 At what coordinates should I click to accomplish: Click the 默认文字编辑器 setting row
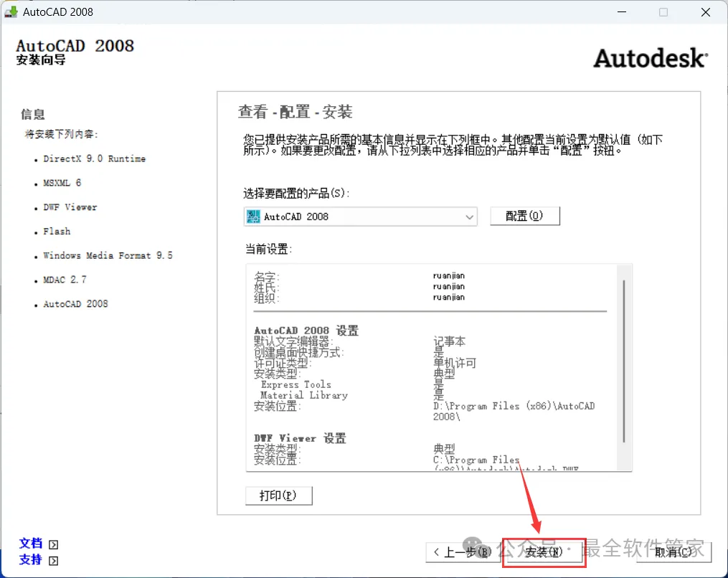[360, 341]
